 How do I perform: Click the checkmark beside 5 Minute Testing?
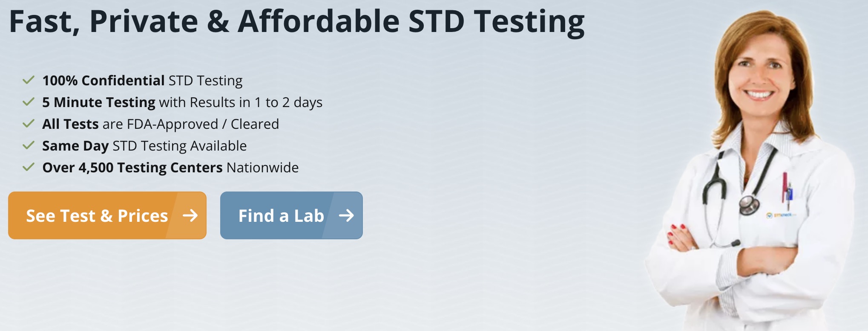28,102
